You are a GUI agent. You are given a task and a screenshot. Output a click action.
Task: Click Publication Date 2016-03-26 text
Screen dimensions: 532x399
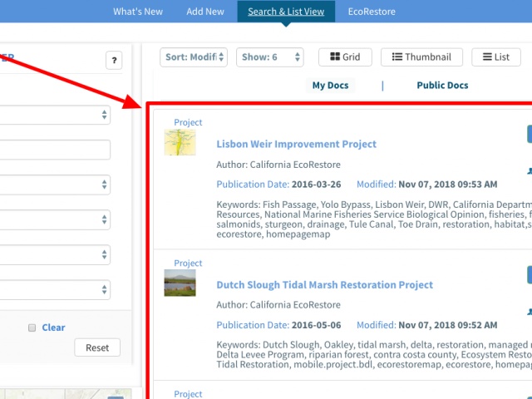(x=278, y=185)
